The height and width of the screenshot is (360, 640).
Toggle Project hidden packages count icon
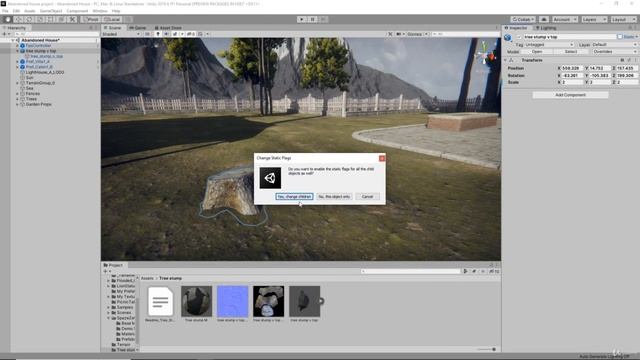click(x=493, y=271)
